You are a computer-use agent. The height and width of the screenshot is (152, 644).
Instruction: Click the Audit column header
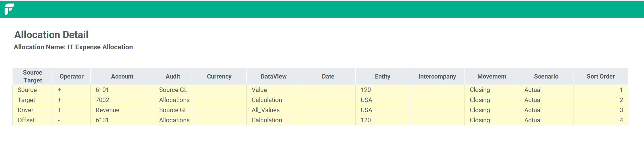173,76
